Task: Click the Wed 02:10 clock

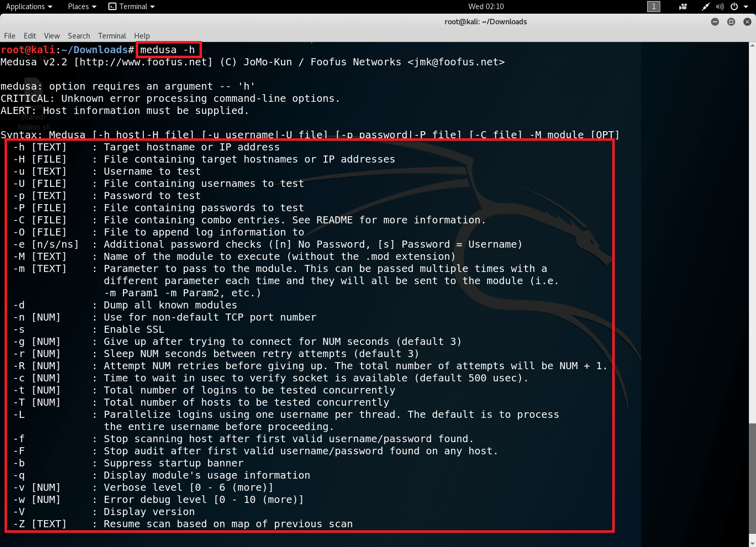Action: (486, 7)
